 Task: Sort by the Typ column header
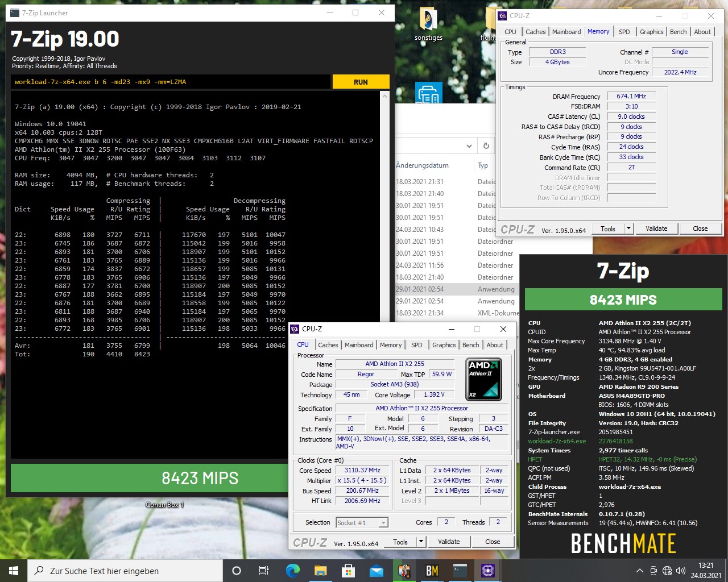click(483, 165)
